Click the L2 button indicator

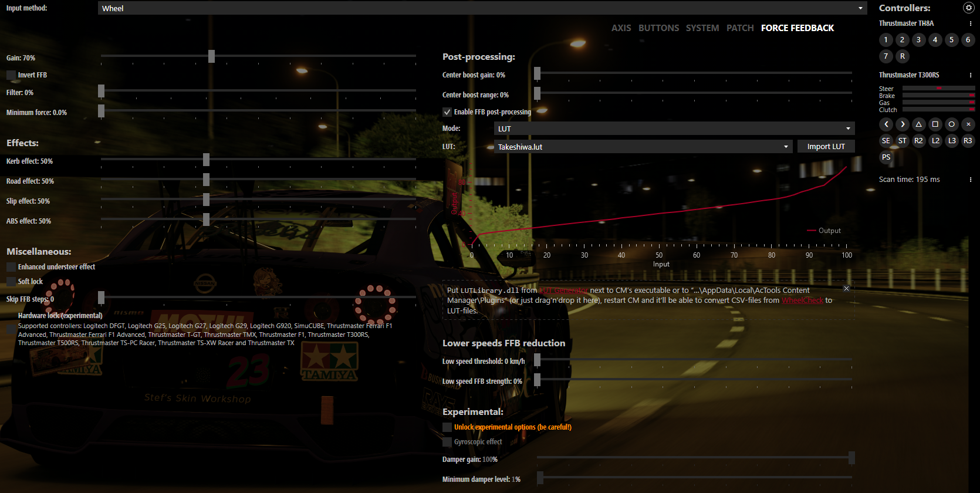935,141
